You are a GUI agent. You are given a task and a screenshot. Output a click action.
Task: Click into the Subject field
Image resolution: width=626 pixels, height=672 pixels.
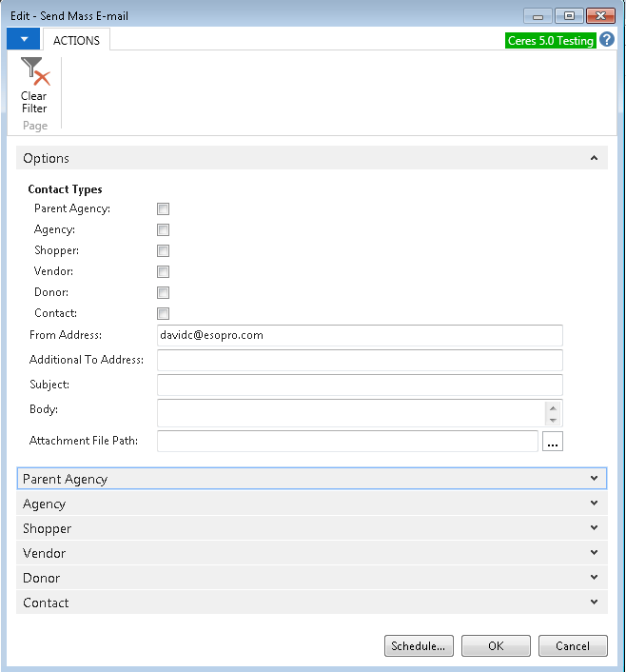[x=360, y=385]
